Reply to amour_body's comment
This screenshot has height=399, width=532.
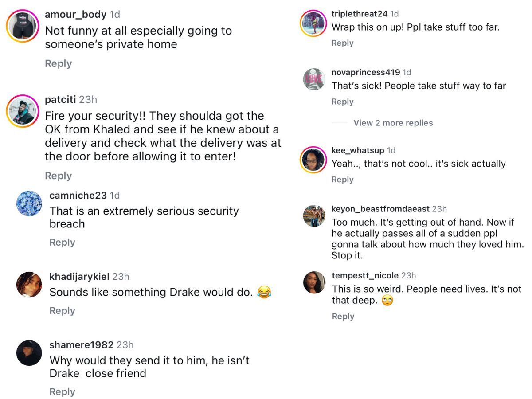[58, 63]
